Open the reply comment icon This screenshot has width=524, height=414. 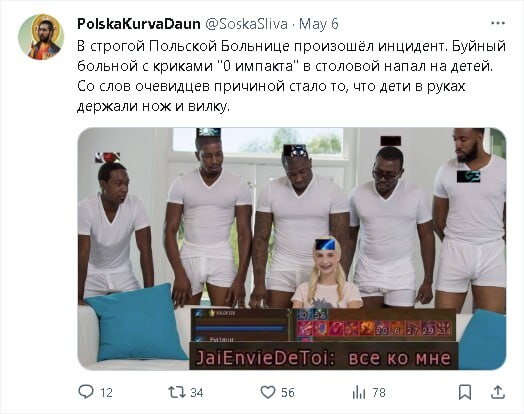coord(86,392)
